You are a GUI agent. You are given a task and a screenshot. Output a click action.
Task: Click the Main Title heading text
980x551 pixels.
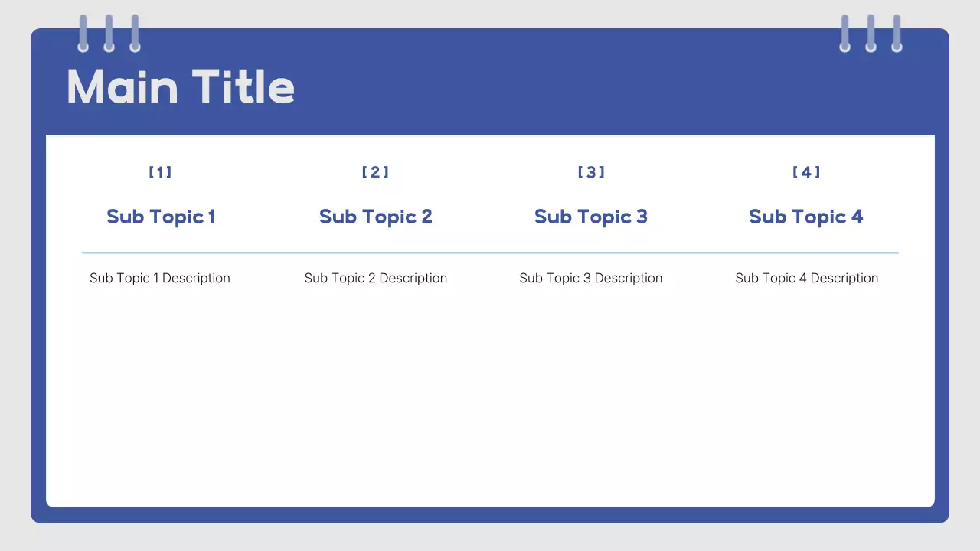click(181, 86)
